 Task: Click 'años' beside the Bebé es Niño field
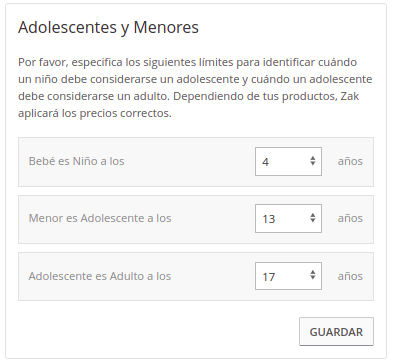350,162
